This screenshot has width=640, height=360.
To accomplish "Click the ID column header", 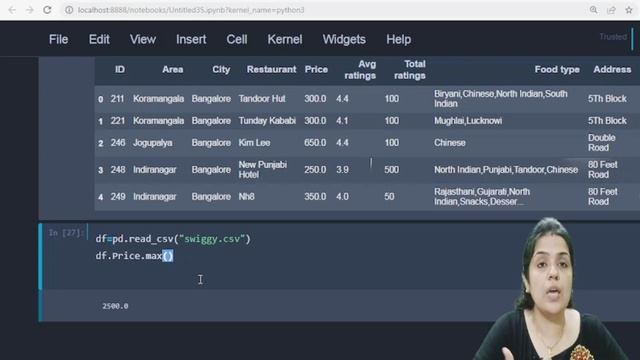I will click(x=120, y=69).
